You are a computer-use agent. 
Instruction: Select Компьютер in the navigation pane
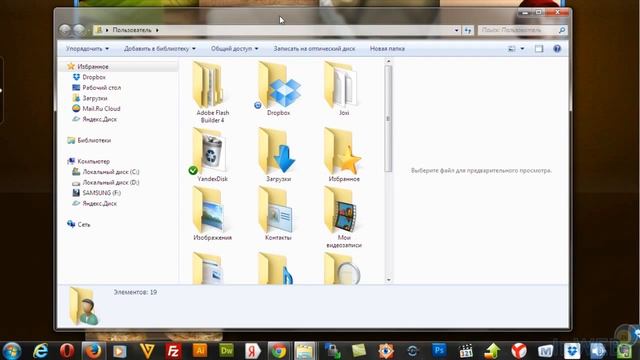(x=93, y=162)
